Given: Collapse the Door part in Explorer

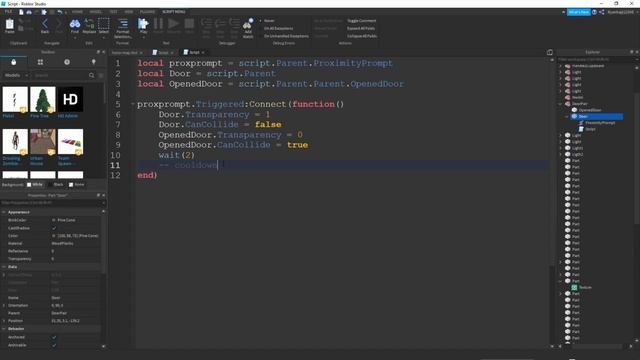Looking at the screenshot, I should [x=567, y=116].
